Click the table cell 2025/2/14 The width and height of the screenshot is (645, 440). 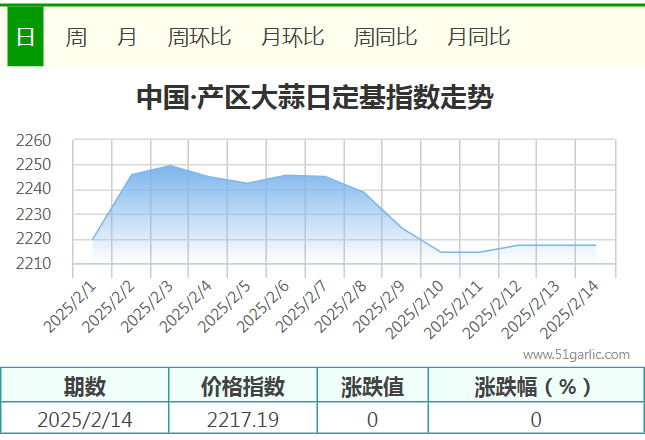click(85, 419)
